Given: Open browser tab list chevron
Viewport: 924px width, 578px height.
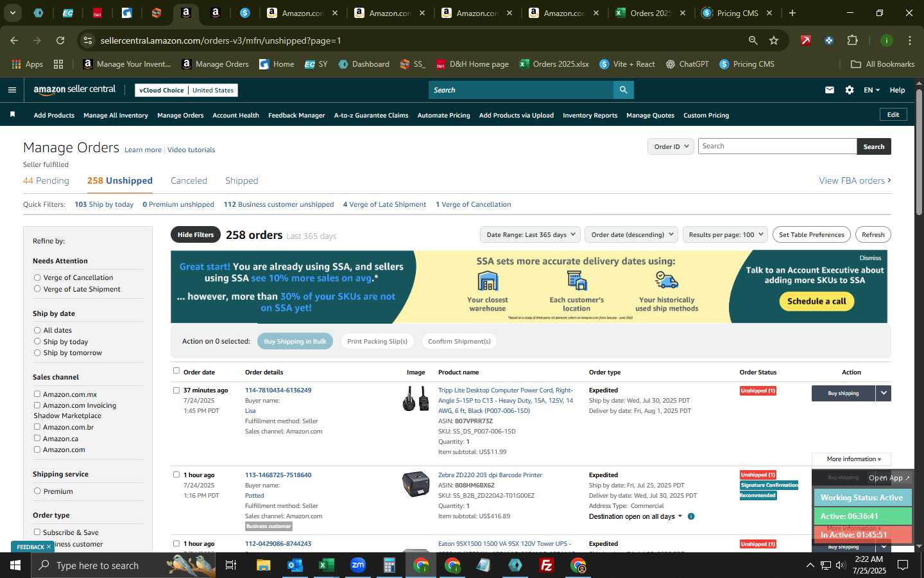Looking at the screenshot, I should point(12,13).
